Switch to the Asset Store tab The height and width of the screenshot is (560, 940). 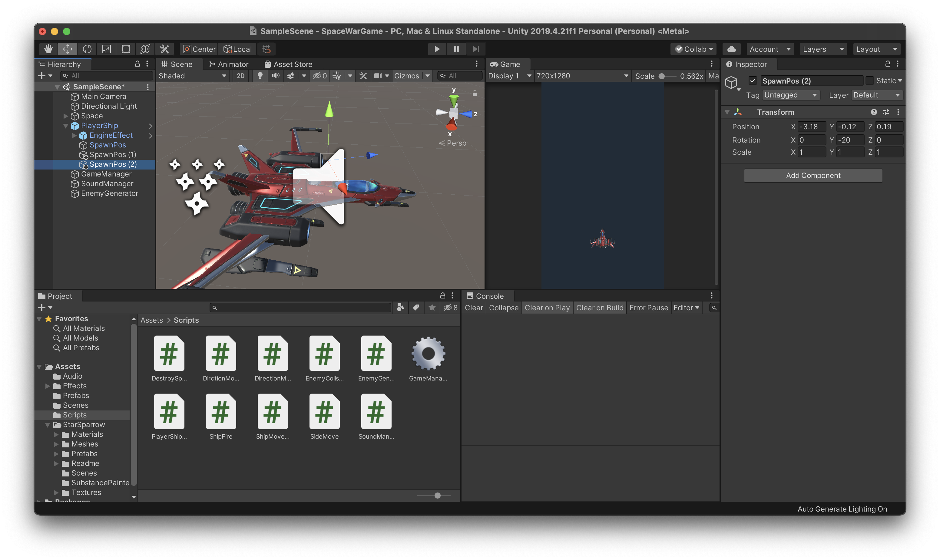pyautogui.click(x=288, y=64)
